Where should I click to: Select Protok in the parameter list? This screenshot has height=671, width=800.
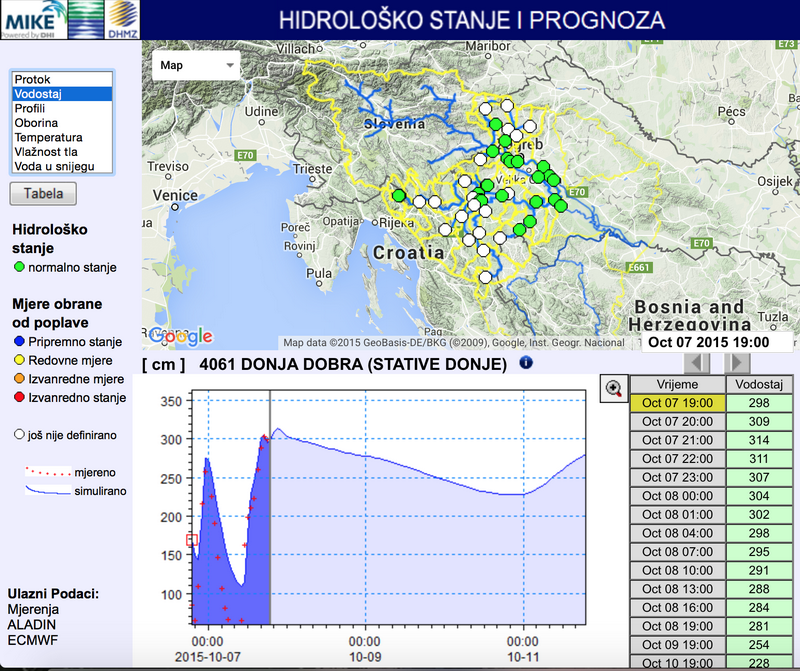point(60,79)
